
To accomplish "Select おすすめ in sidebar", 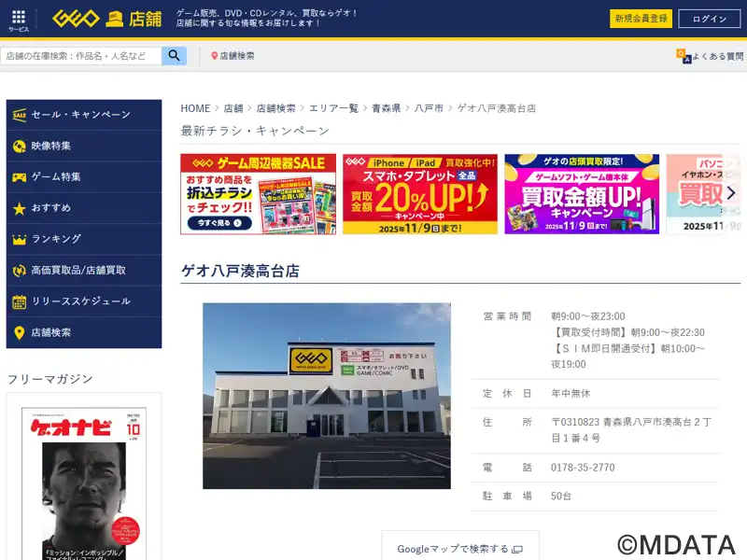I will (x=84, y=208).
